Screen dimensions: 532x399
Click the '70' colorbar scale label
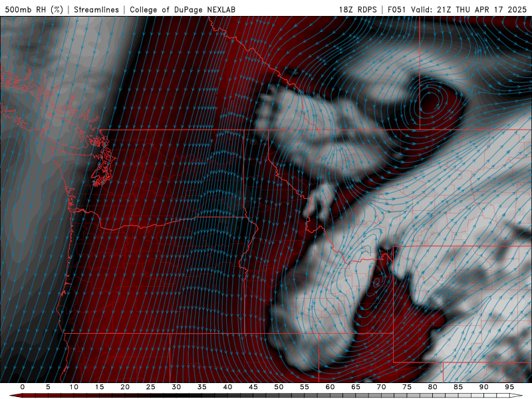pos(381,387)
